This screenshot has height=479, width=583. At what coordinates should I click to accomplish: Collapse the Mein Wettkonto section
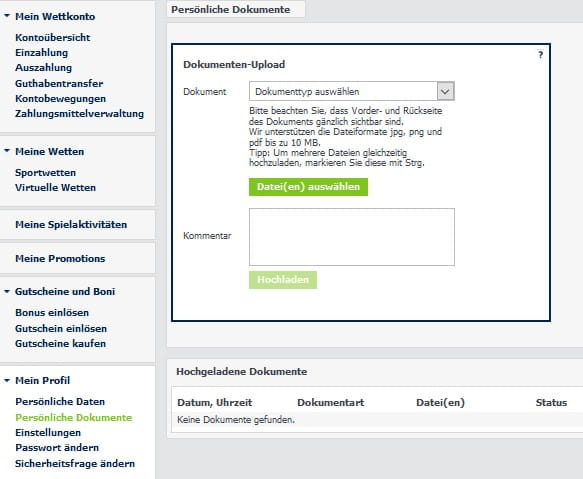pos(7,16)
